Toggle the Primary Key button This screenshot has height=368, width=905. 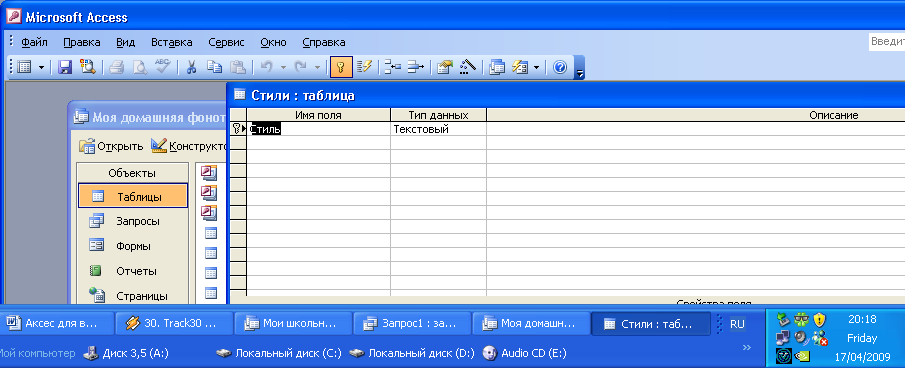(x=341, y=67)
